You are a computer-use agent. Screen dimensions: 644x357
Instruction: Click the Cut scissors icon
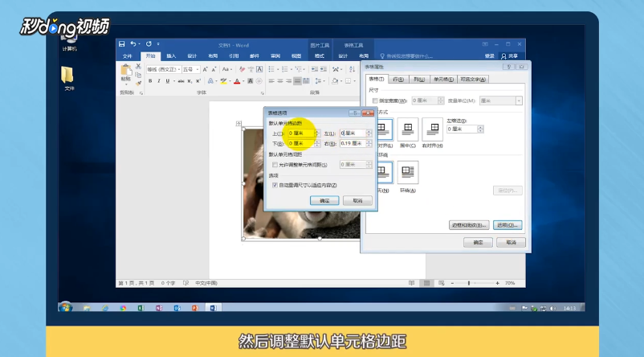pyautogui.click(x=138, y=67)
